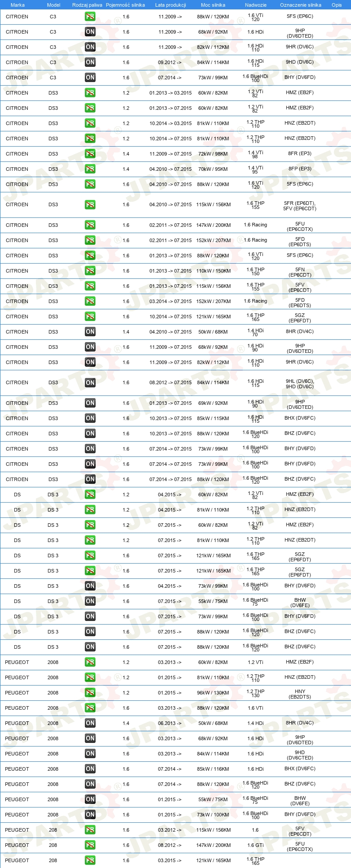Click the Marka column header
The image size is (351, 868).
pyautogui.click(x=18, y=5)
